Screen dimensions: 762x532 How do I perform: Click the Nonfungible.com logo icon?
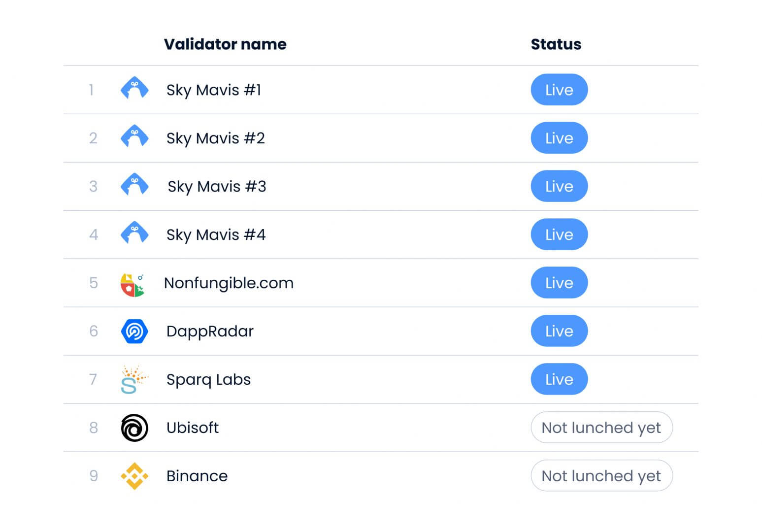point(133,285)
